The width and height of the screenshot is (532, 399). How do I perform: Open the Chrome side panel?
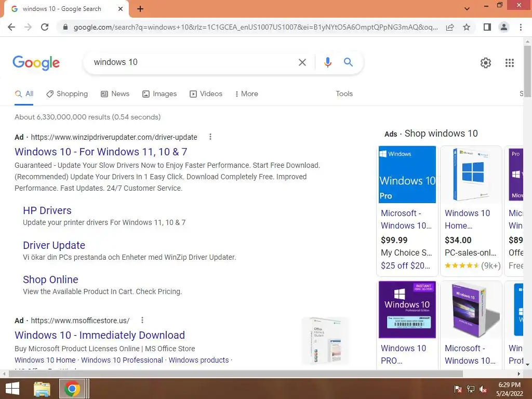click(487, 27)
